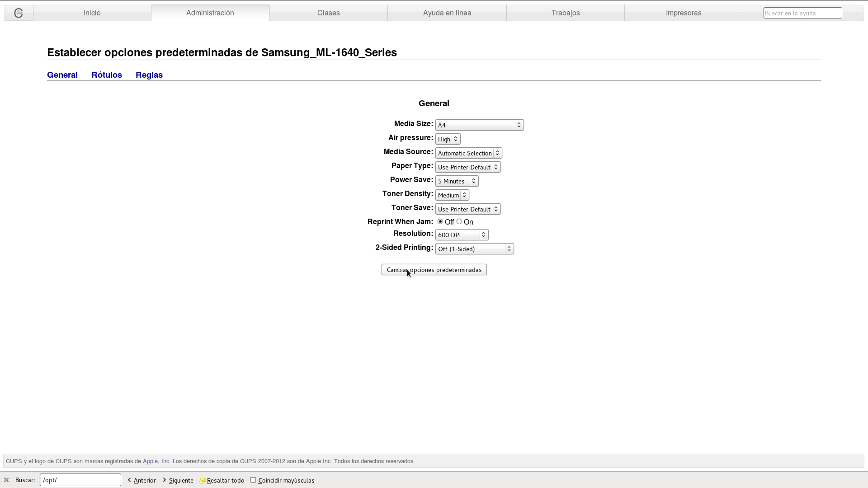Click the General section link
The height and width of the screenshot is (488, 868).
[x=62, y=75]
